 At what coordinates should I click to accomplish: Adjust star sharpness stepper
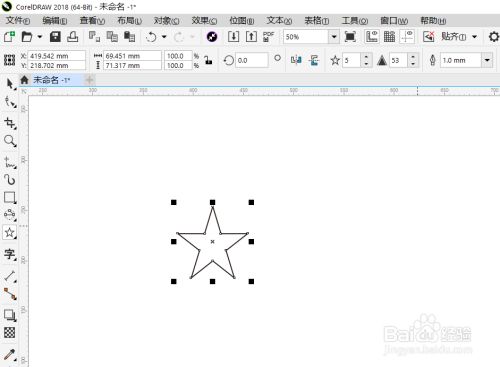413,60
